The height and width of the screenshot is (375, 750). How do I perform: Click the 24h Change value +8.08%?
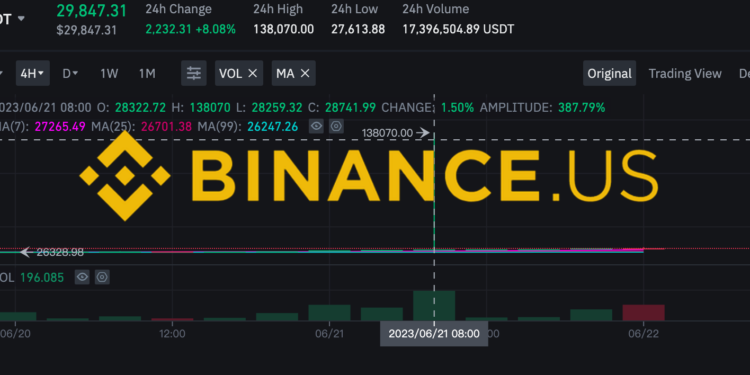(215, 29)
